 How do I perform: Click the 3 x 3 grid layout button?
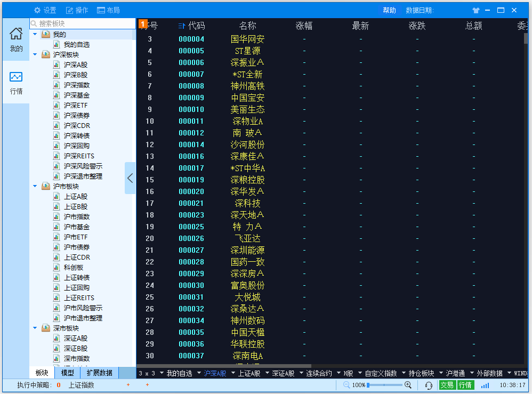pos(147,373)
